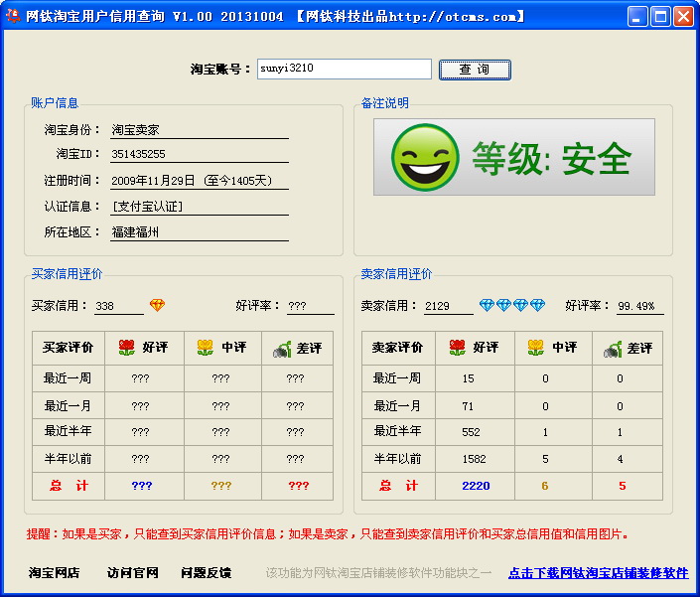Click seller 最近一月 好评 count 71
Screen dimensions: 700x597
(468, 406)
